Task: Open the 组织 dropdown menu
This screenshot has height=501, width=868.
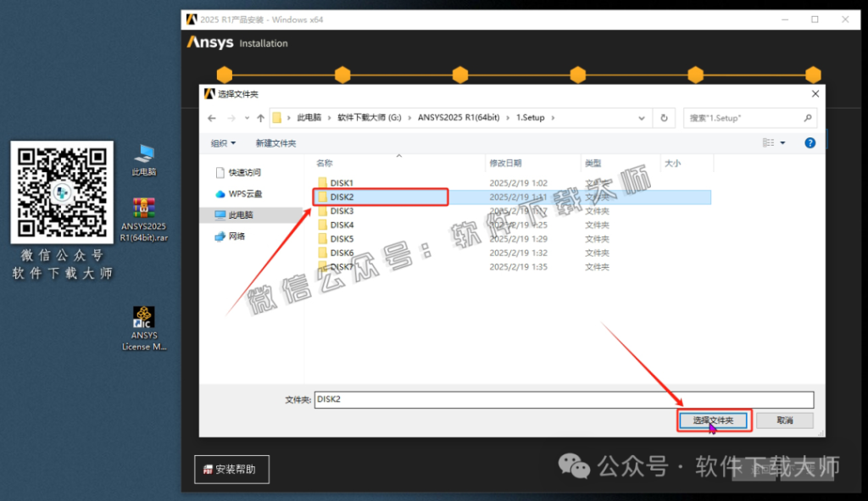Action: [221, 142]
